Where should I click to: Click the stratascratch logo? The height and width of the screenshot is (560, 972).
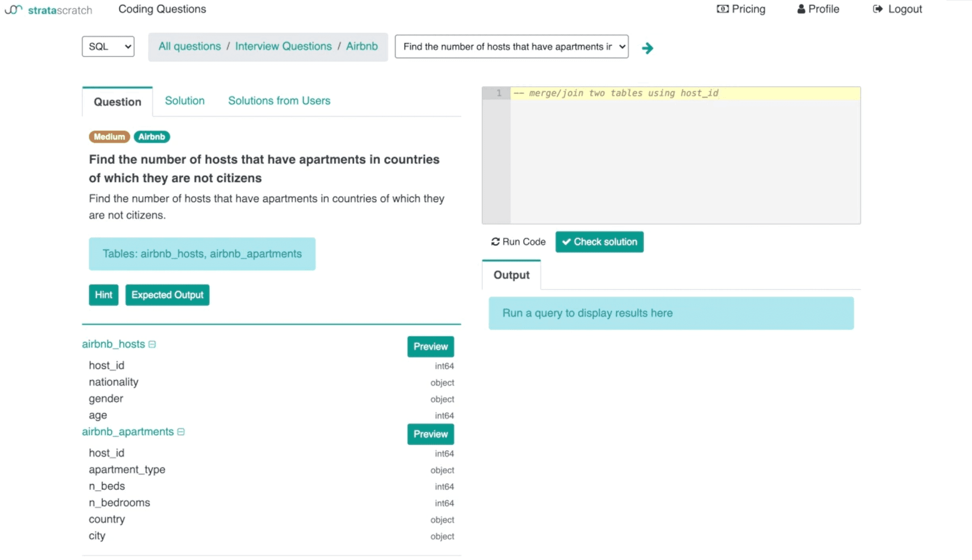[x=48, y=9]
